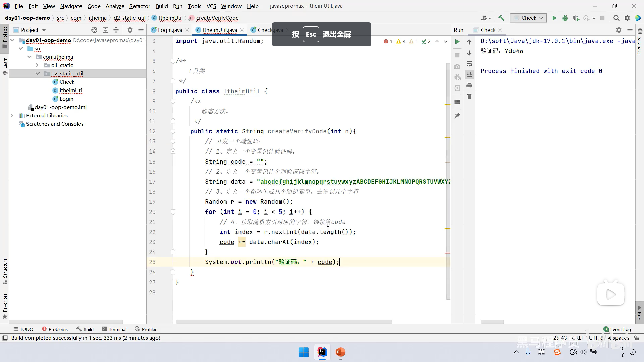Open the Refactor menu
Image resolution: width=644 pixels, height=362 pixels.
[140, 6]
